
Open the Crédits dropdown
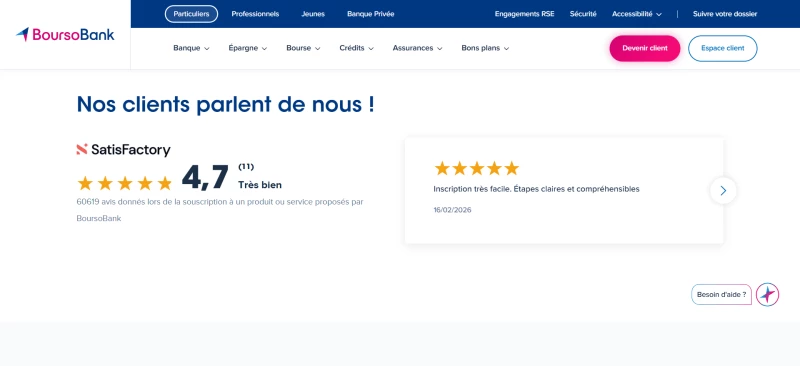[356, 48]
